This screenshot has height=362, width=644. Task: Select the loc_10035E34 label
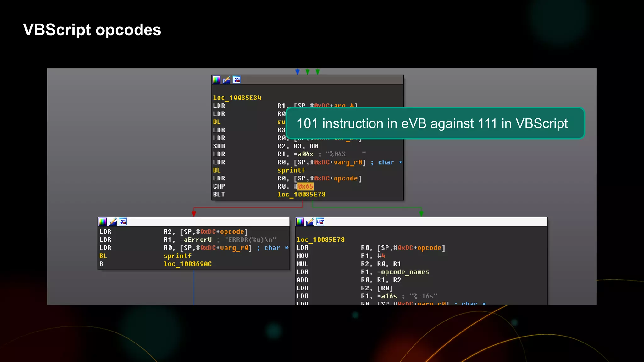[237, 98]
